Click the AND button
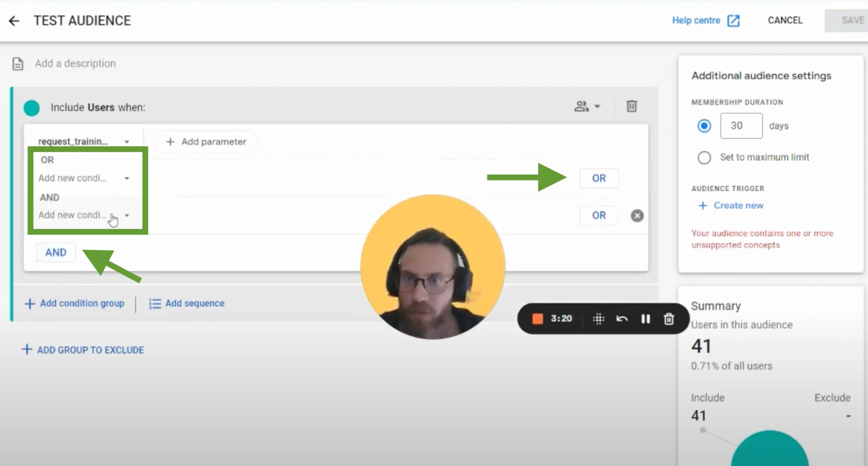 [x=56, y=253]
